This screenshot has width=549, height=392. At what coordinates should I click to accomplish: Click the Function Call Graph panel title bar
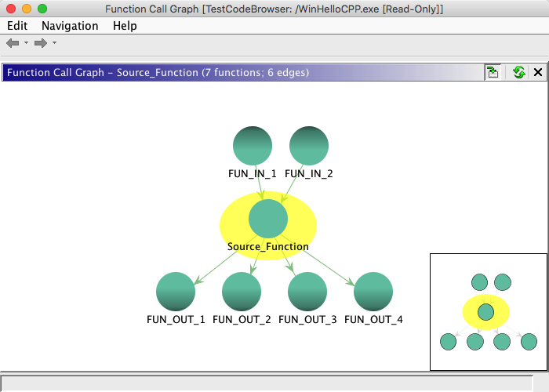(x=235, y=72)
